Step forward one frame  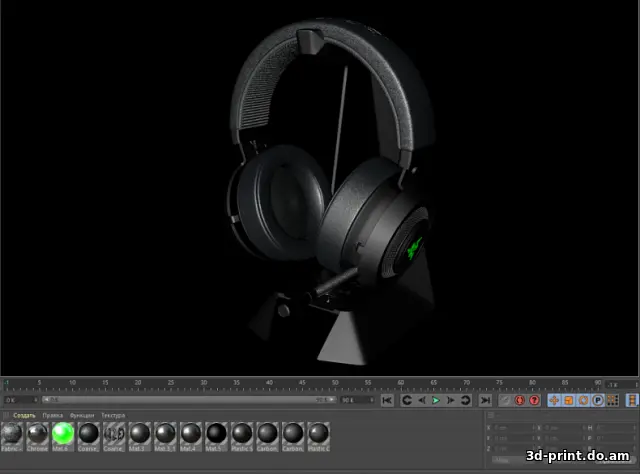click(450, 400)
